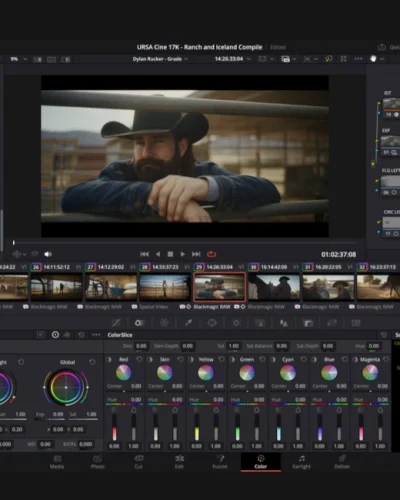The image size is (400, 500).
Task: Toggle full screen viewer icon
Action: coord(343,59)
